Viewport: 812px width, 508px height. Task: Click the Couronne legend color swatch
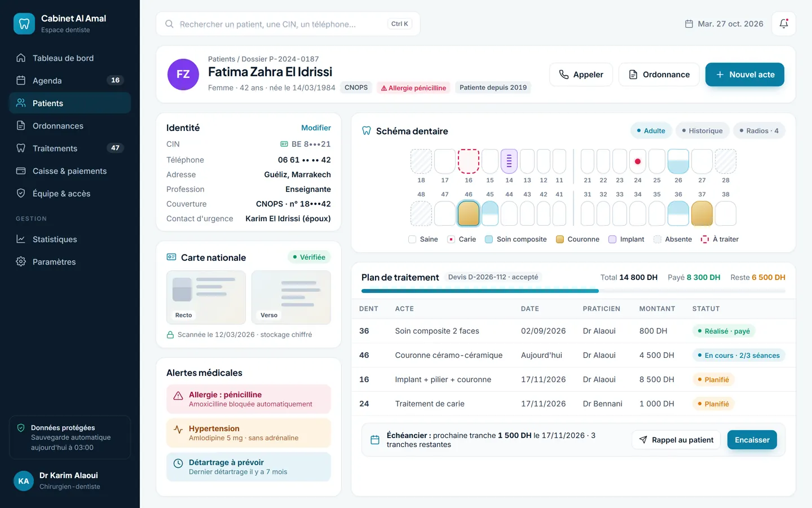[x=560, y=239]
